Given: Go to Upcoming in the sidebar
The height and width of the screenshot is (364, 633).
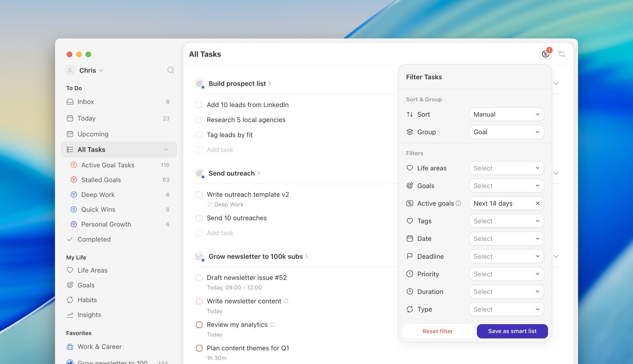Looking at the screenshot, I should click(x=119, y=134).
